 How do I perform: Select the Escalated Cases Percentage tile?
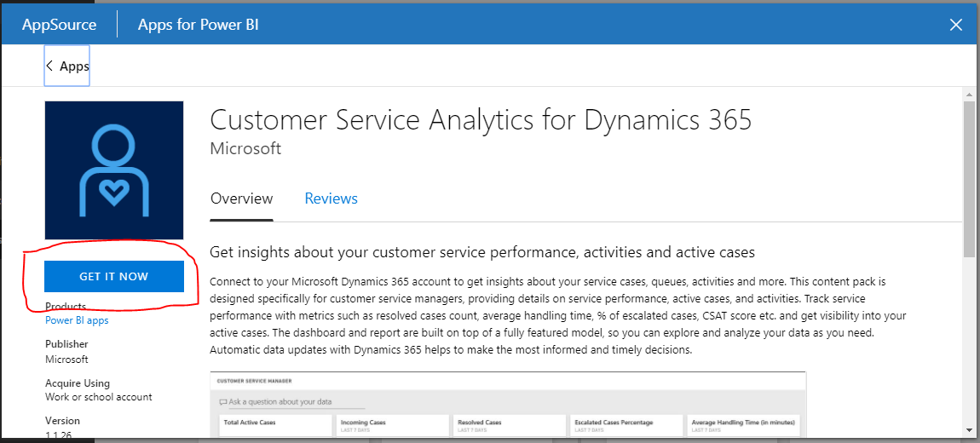coord(626,425)
